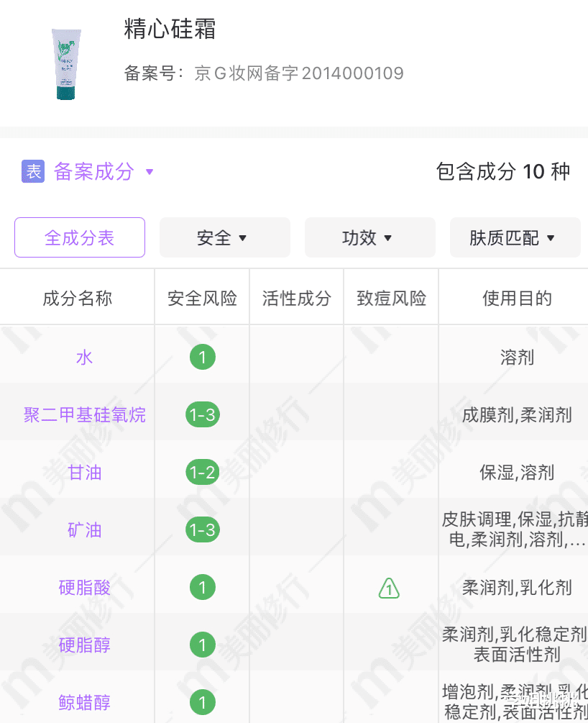Click the 精心硅霜 product thumbnail image
Screen dimensions: 588x723
[66, 64]
